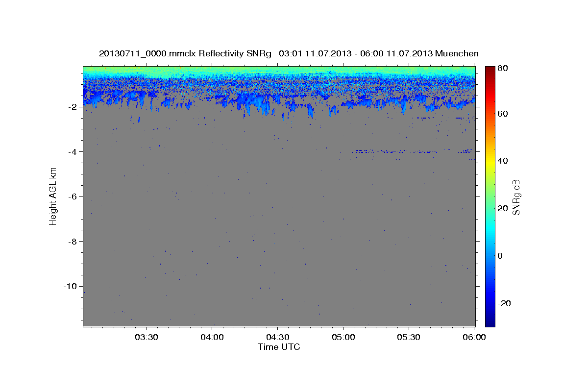Viewport: 588px width, 392px height.
Task: Click the 05:30 time tick label
Action: [408, 338]
